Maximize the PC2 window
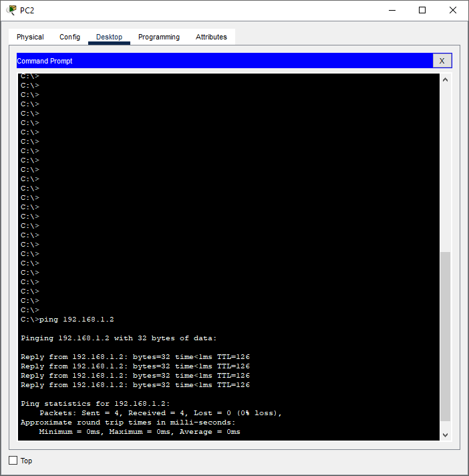Screen dimensions: 469x476 click(x=422, y=10)
